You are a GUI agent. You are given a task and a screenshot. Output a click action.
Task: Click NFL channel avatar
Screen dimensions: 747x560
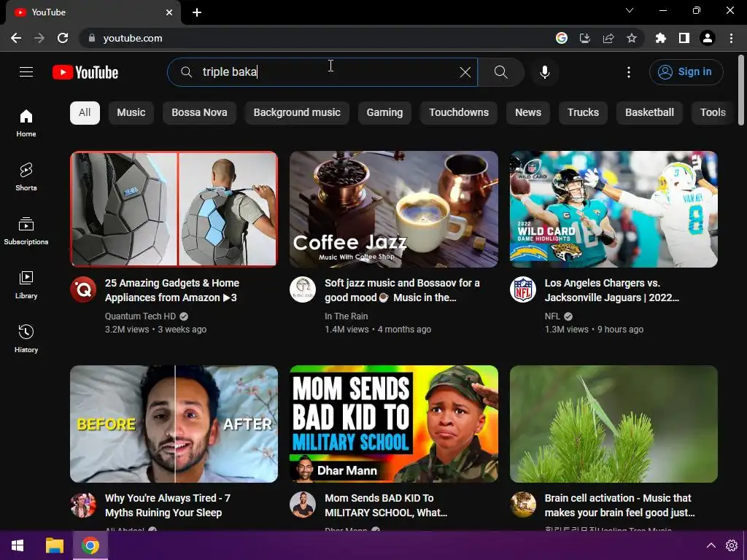pyautogui.click(x=522, y=289)
